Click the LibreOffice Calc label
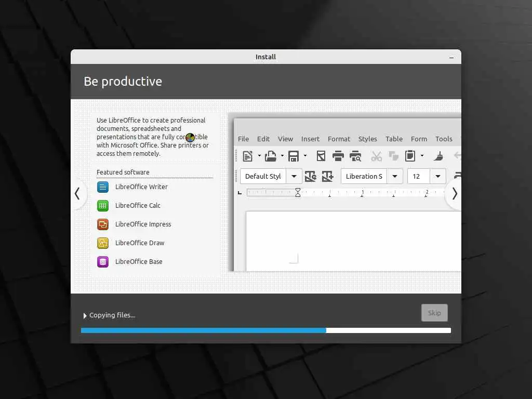 pyautogui.click(x=138, y=206)
